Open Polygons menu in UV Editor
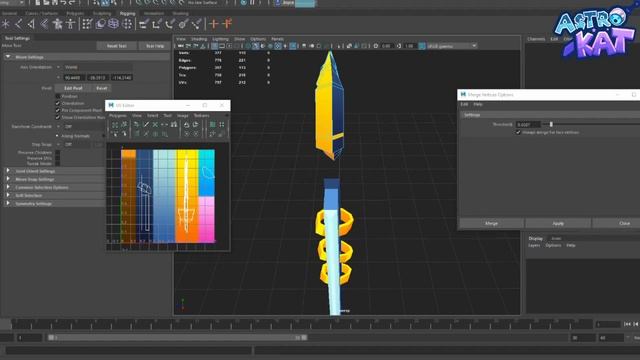 [x=118, y=116]
